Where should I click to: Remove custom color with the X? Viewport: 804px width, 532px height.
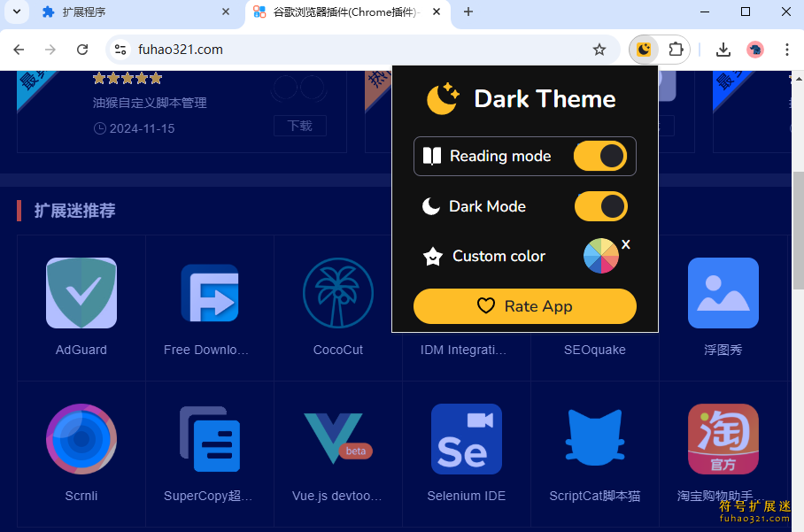[625, 244]
